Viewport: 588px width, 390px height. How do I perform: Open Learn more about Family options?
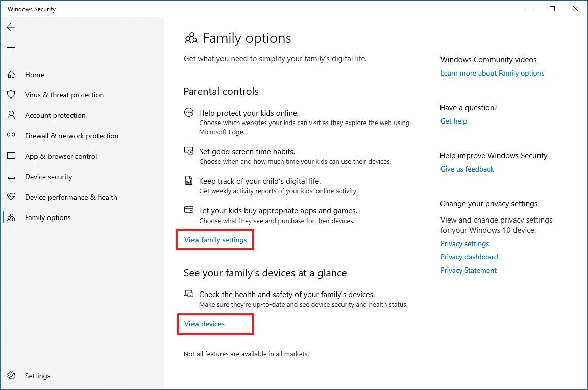pyautogui.click(x=492, y=73)
